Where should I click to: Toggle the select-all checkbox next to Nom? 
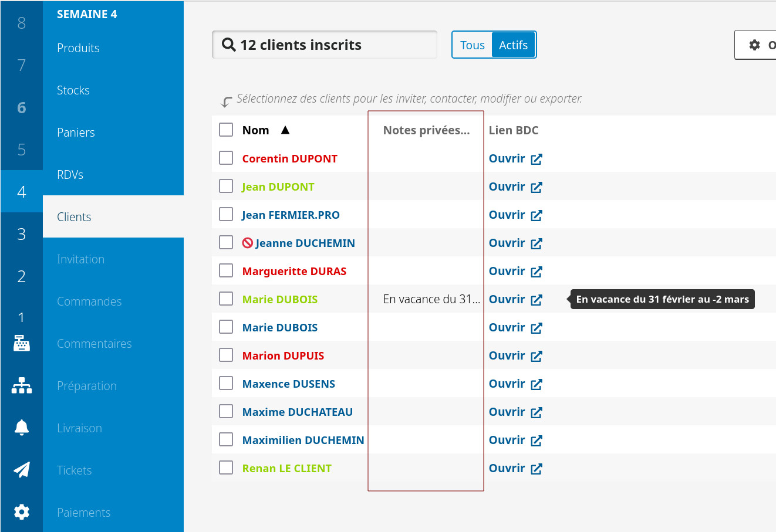[226, 130]
